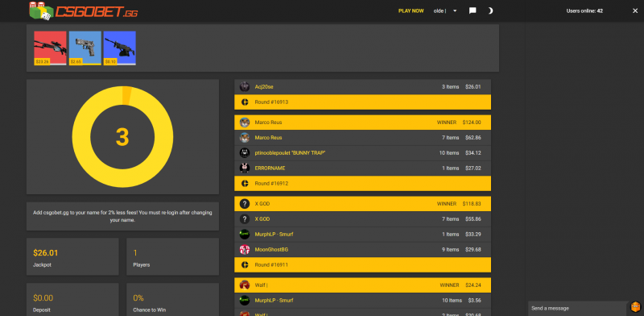Click the Round #16913 label
Image resolution: width=644 pixels, height=316 pixels.
[x=271, y=102]
